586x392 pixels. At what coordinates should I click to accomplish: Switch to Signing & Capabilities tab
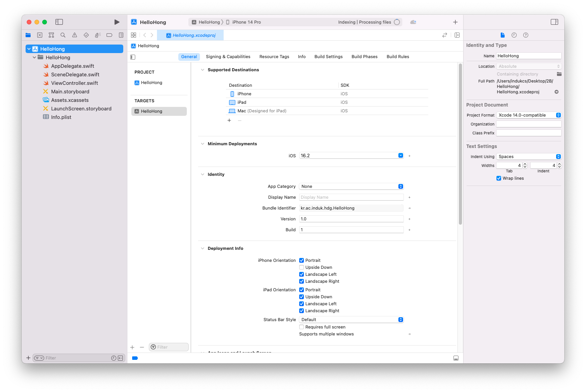click(x=228, y=57)
